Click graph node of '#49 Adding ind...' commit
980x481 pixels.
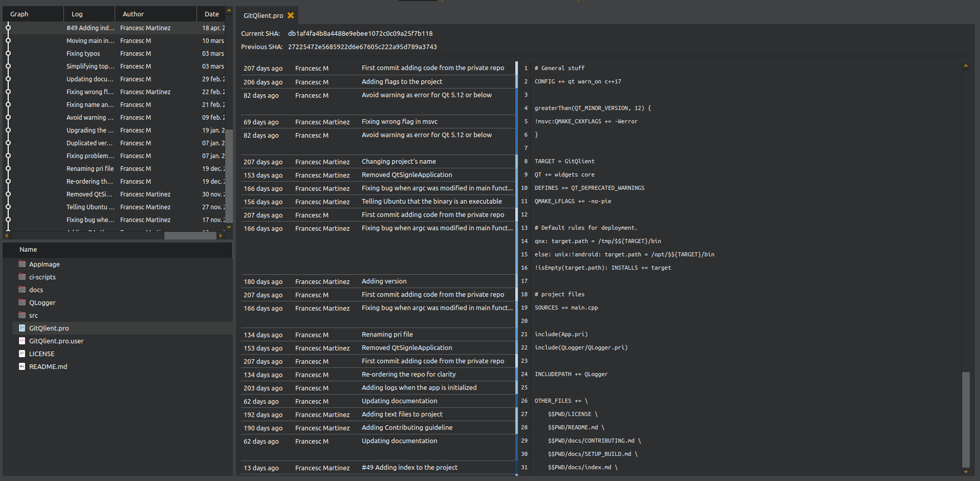click(x=8, y=28)
